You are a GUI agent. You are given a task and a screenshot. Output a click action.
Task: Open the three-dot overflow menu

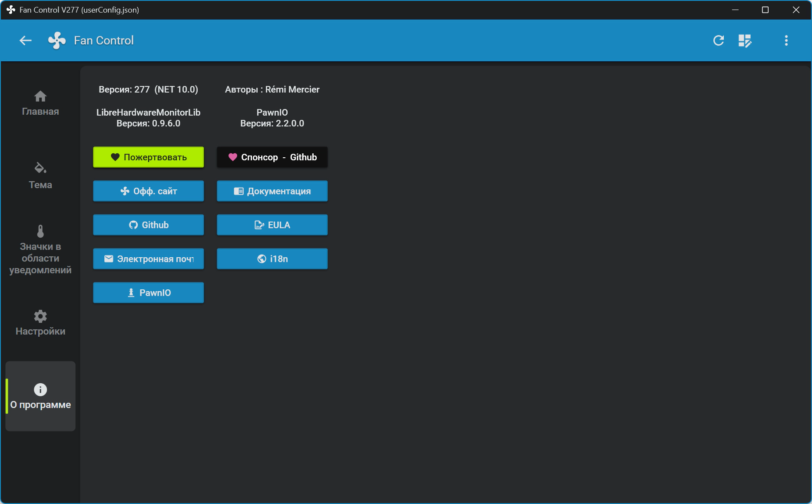[x=786, y=40]
